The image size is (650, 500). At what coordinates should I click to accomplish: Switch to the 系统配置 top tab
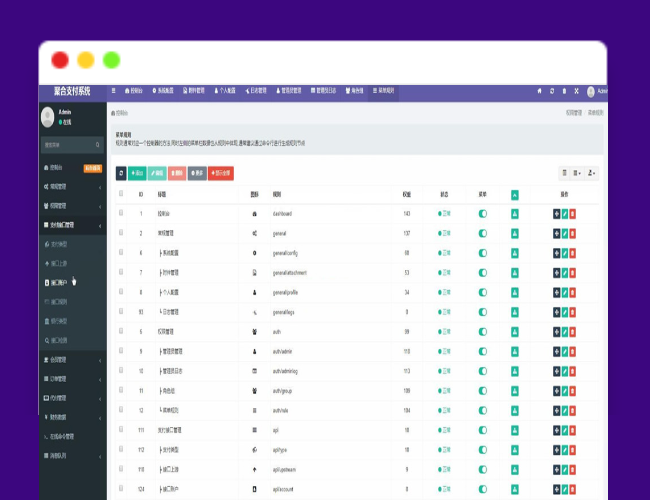[169, 91]
